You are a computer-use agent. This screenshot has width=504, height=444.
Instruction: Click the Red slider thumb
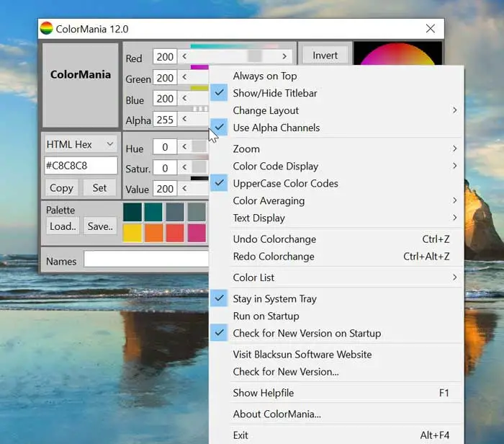255,56
